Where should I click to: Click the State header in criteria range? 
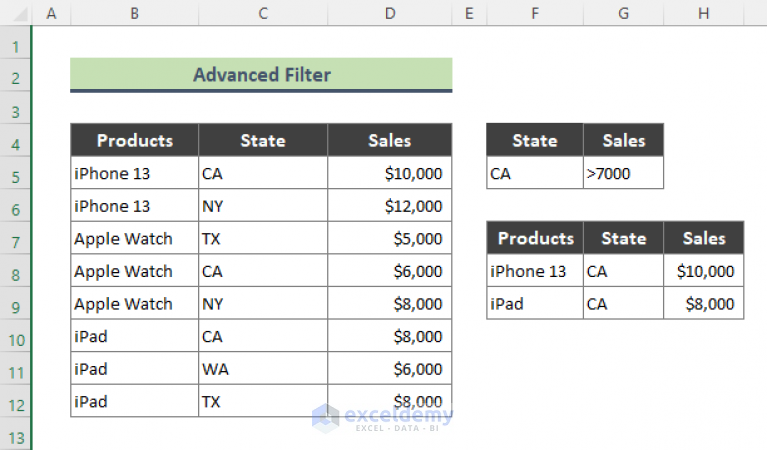534,141
